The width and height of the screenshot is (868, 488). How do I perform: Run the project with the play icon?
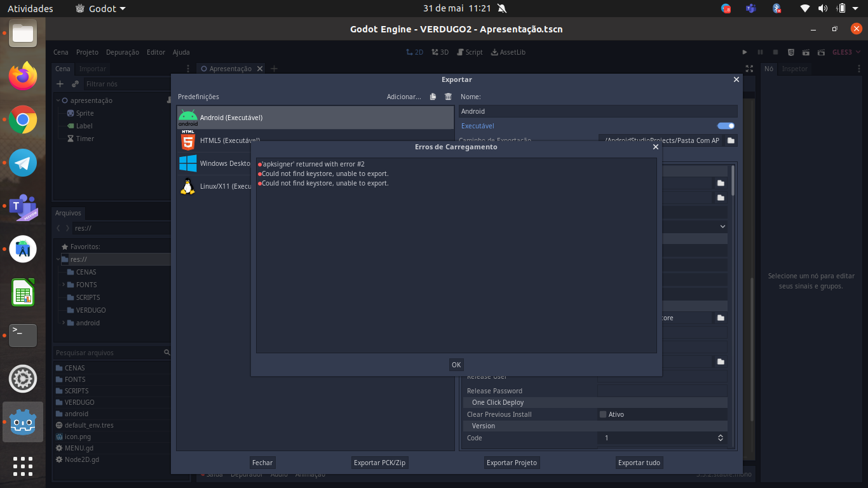point(744,52)
